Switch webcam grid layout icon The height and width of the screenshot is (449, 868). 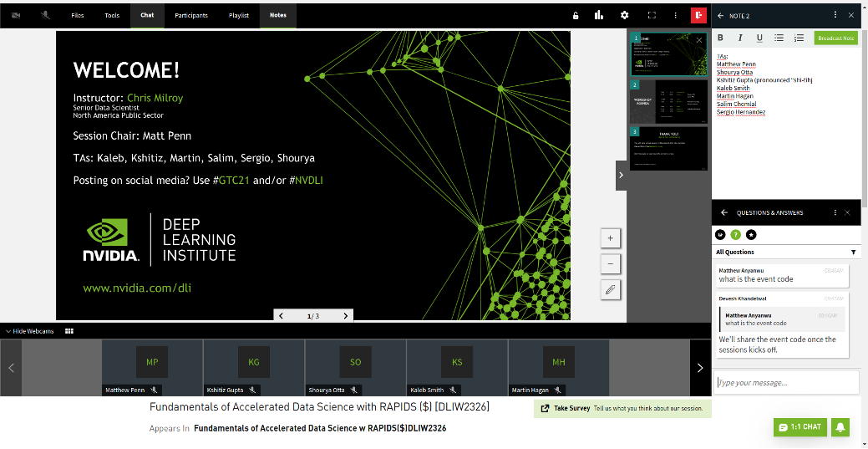[x=69, y=331]
